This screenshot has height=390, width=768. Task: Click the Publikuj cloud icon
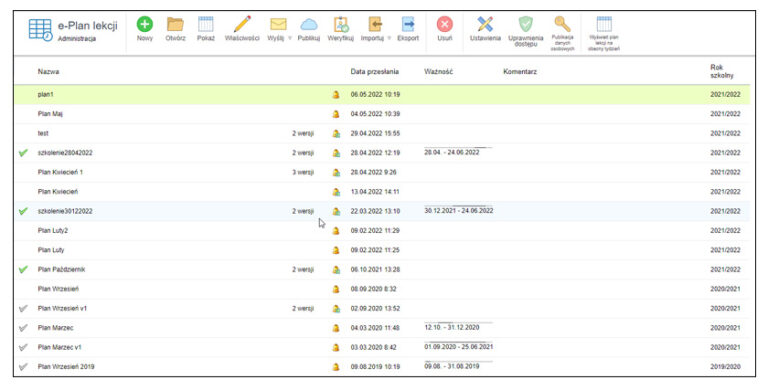pyautogui.click(x=309, y=24)
